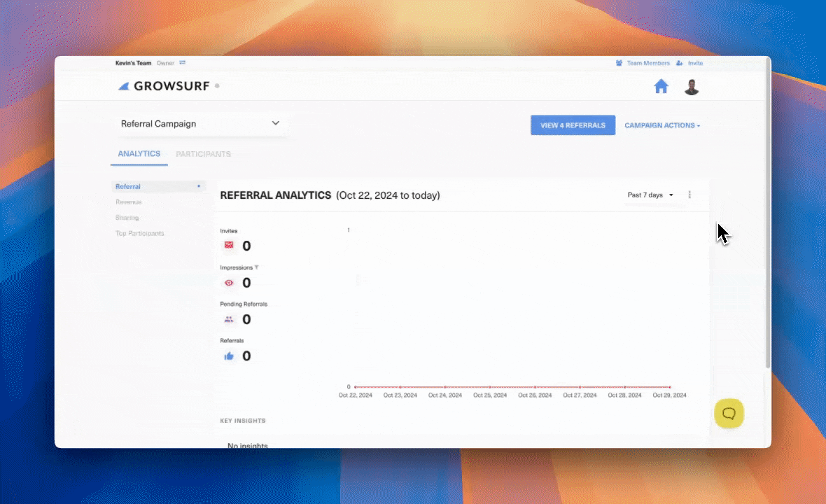The image size is (826, 504).
Task: Click the team switch arrows next to Owner
Action: pyautogui.click(x=181, y=62)
